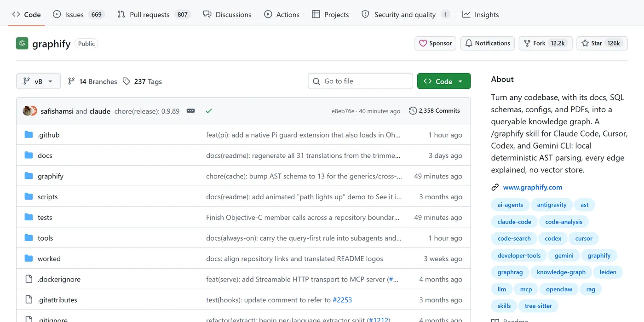The image size is (644, 322).
Task: Select the knowledge-graph topic tag
Action: point(561,272)
